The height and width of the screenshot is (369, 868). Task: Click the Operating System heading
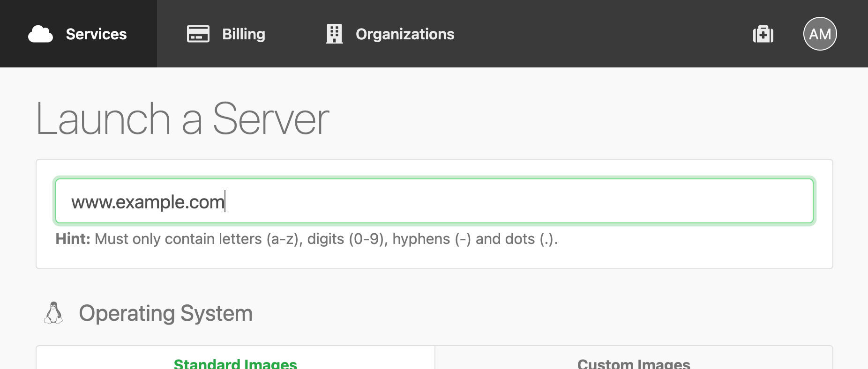coord(165,313)
